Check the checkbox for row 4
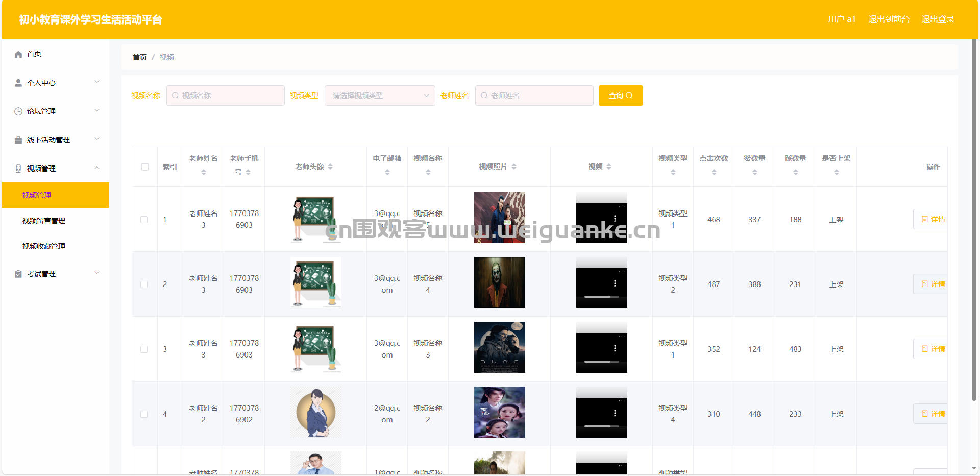Screen dimensions: 980x476 coord(144,414)
